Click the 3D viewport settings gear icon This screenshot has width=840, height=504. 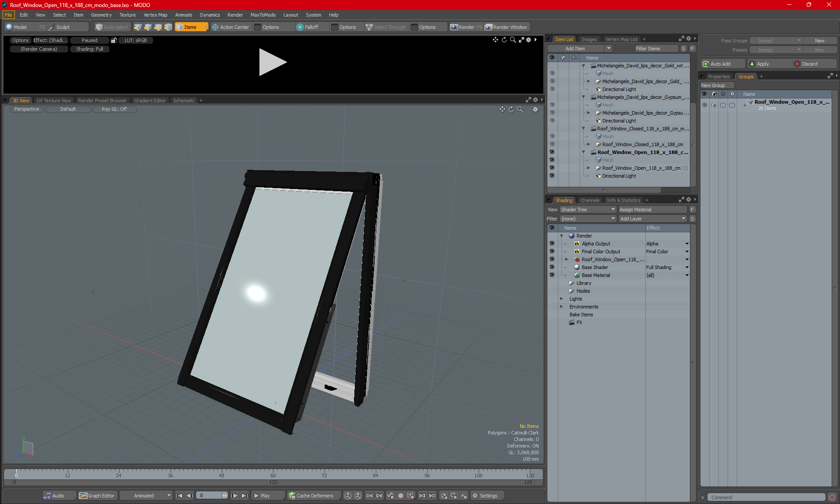[x=535, y=109]
